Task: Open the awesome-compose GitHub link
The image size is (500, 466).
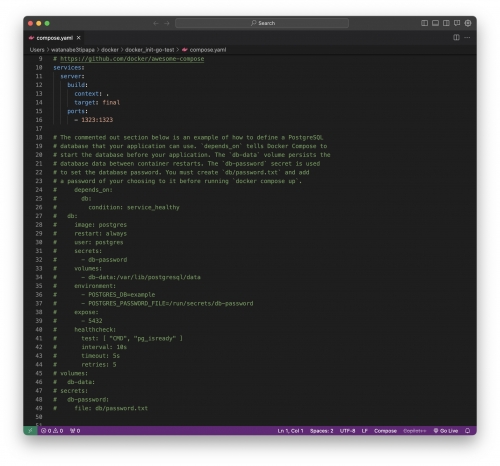Action: point(132,59)
